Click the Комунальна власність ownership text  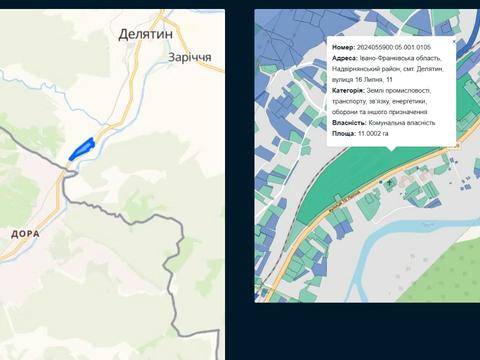tap(402, 123)
